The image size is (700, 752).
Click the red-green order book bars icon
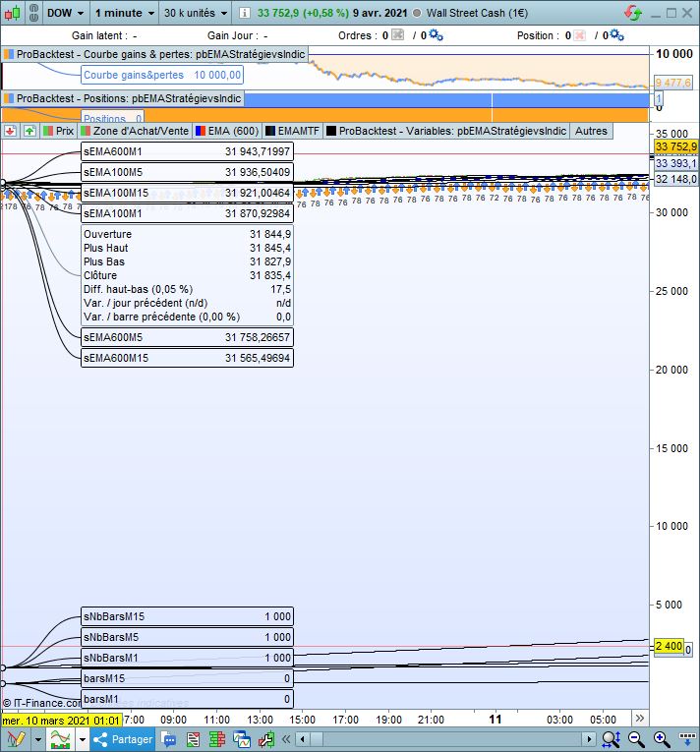tap(217, 739)
